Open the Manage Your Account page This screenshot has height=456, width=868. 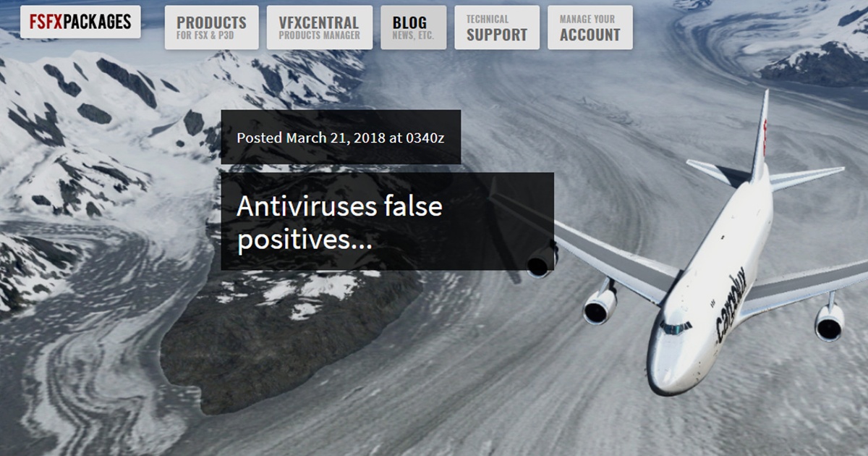coord(590,28)
